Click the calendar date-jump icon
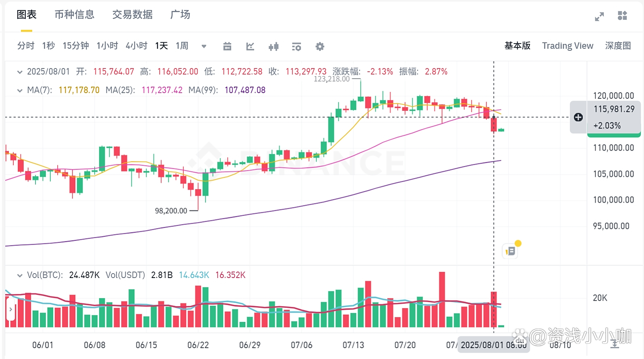 [x=227, y=46]
